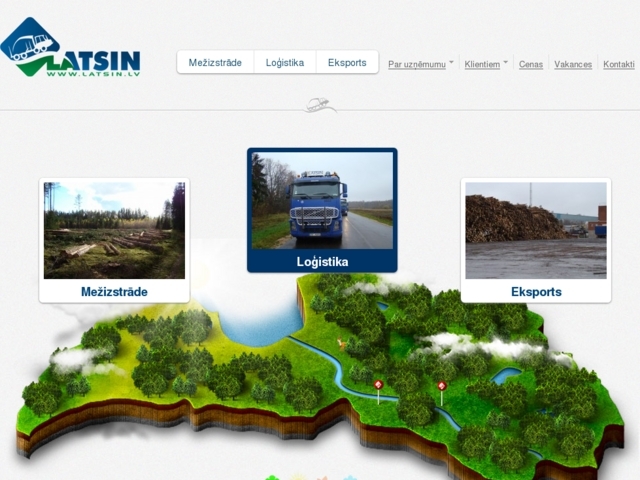Screen dimensions: 640x480
Task: Click the left red map marker
Action: pyautogui.click(x=378, y=386)
